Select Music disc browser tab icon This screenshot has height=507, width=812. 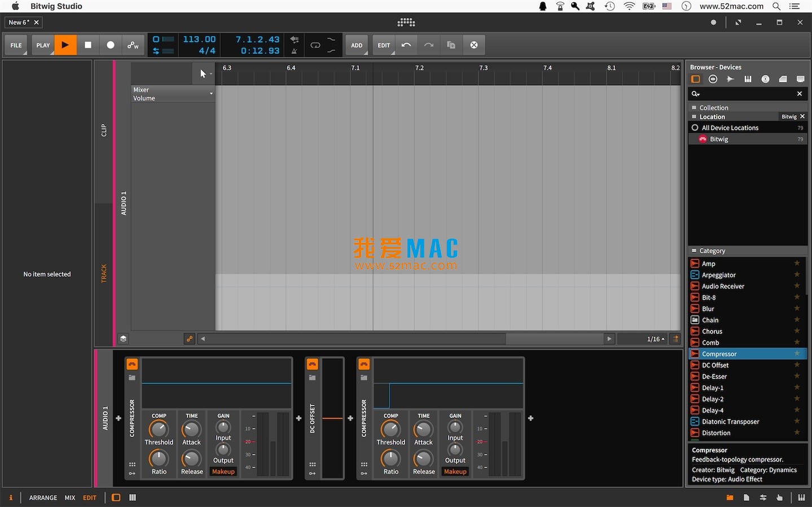765,80
